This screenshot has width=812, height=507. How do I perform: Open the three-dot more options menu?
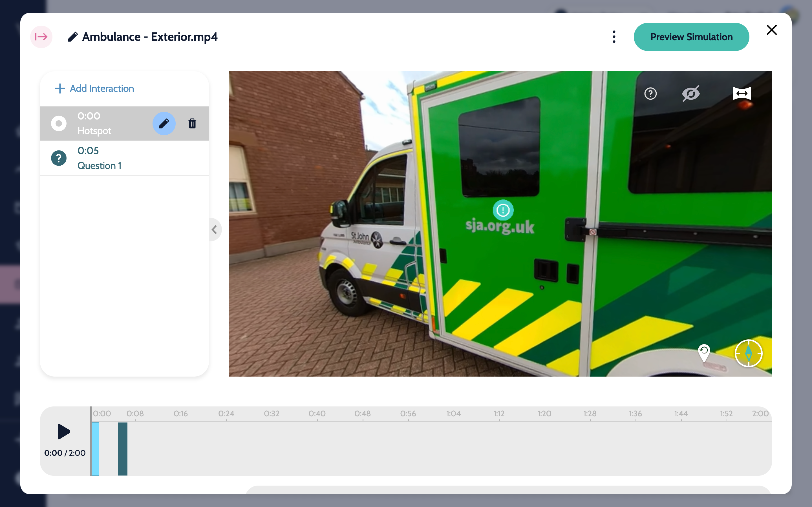click(614, 37)
